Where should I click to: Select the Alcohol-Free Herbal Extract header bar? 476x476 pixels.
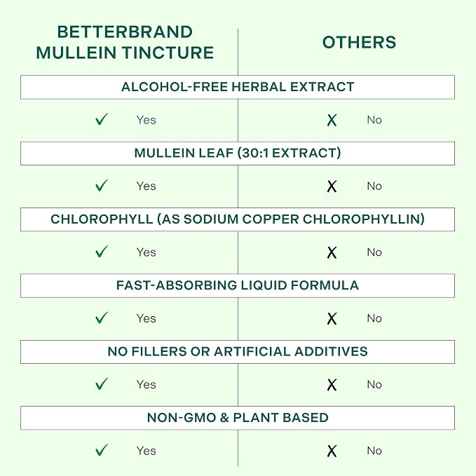[238, 87]
